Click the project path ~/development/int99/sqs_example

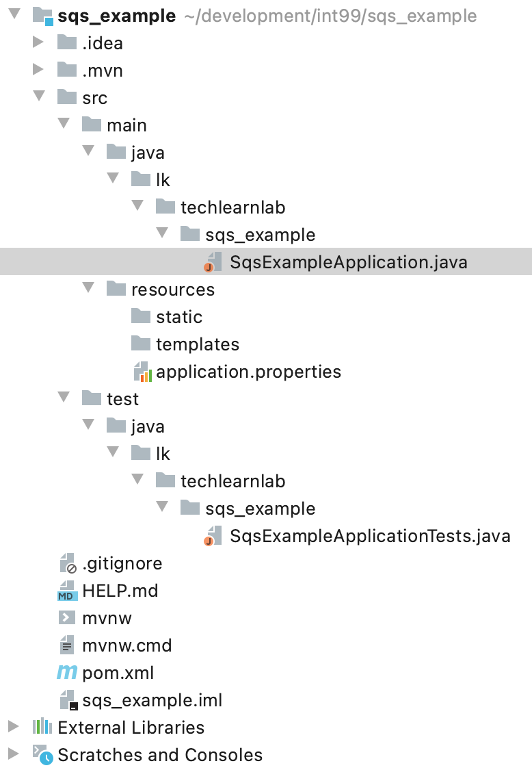[330, 16]
